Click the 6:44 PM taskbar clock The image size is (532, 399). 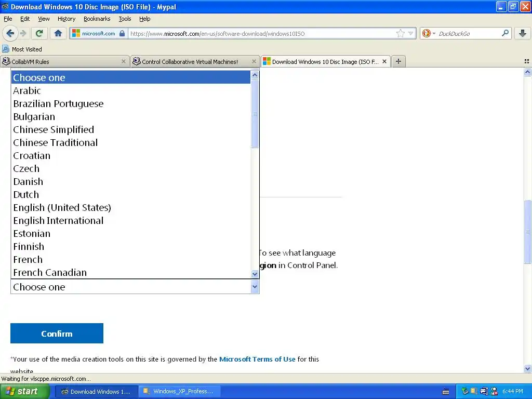513,391
